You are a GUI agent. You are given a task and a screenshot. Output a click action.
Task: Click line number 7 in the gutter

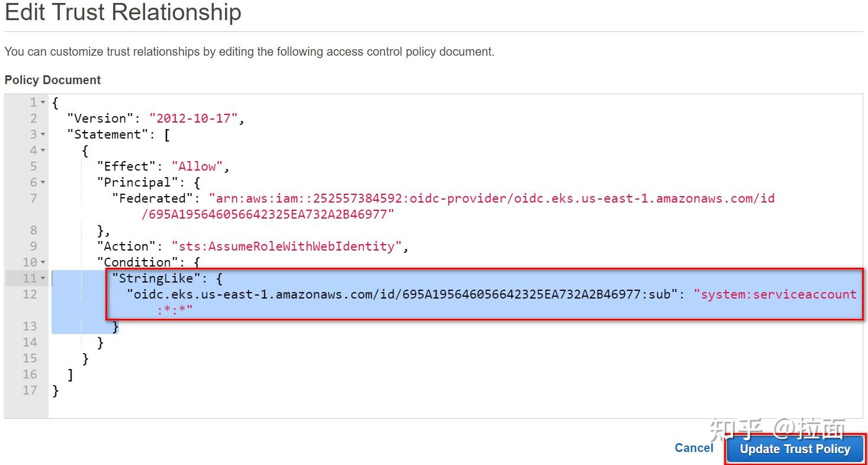[34, 198]
